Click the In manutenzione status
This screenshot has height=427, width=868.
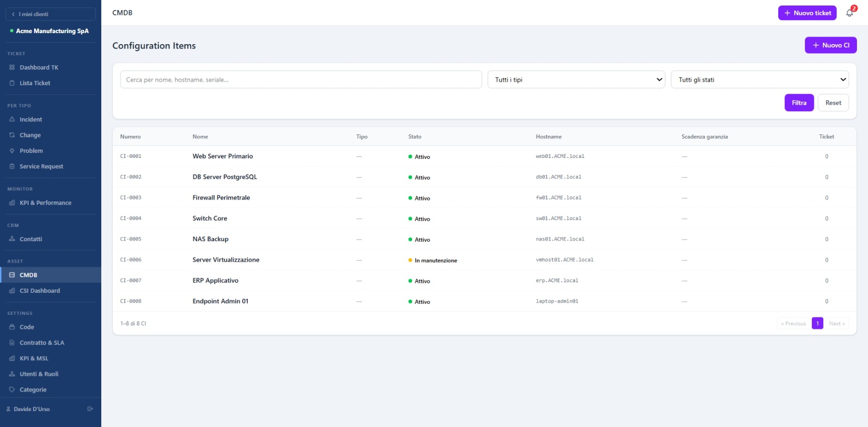433,261
